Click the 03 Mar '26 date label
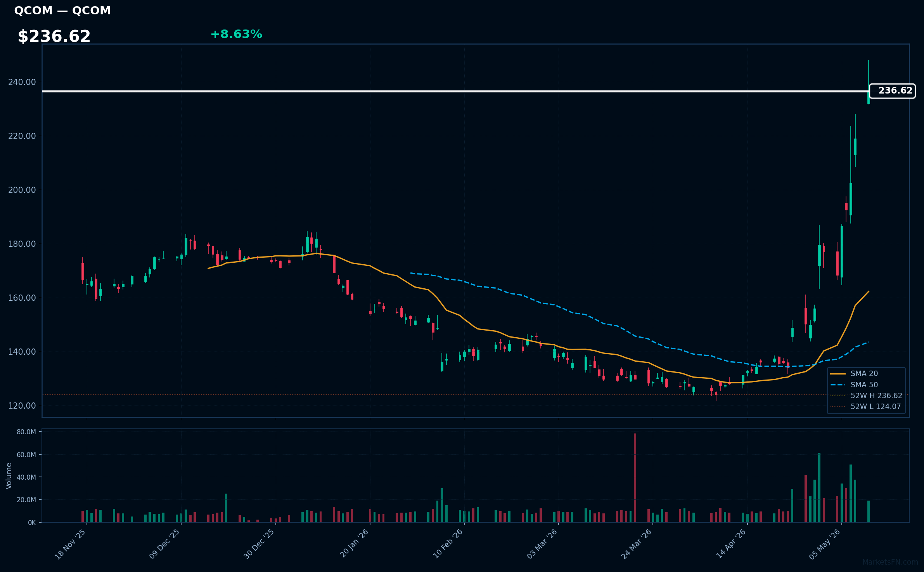 click(542, 544)
